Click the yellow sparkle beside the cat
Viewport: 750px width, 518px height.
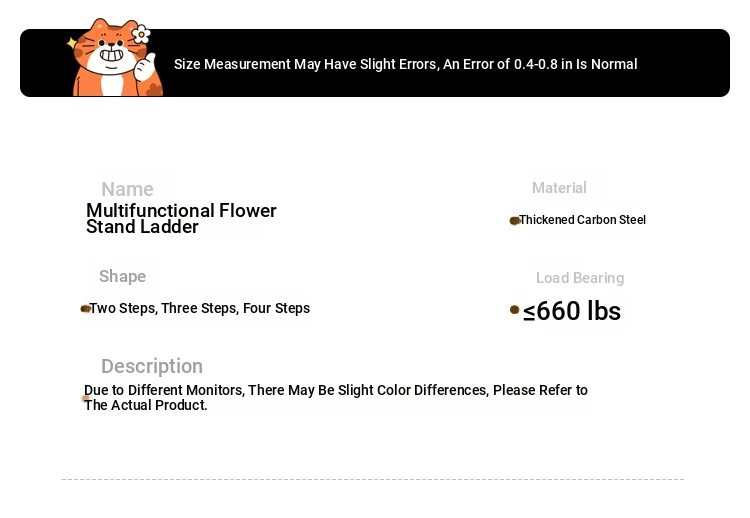[72, 43]
